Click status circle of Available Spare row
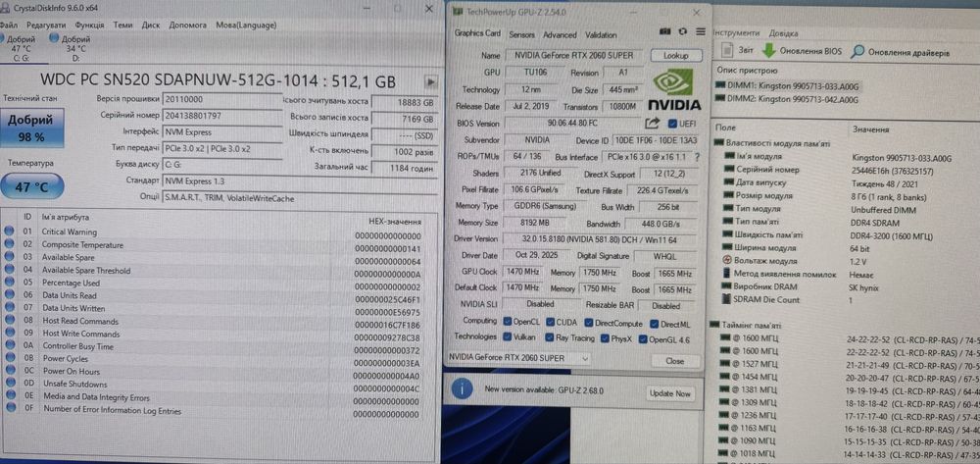The width and height of the screenshot is (980, 464). click(x=9, y=256)
